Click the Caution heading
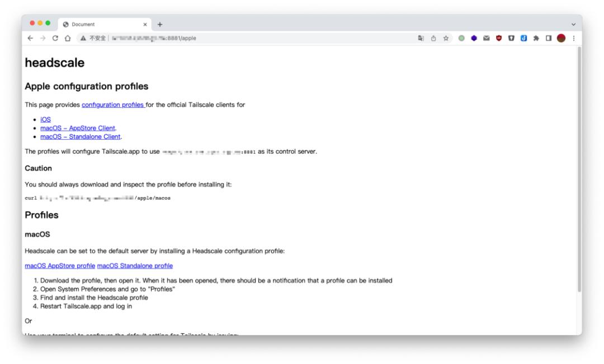Screen dimensions: 604x364 point(38,168)
